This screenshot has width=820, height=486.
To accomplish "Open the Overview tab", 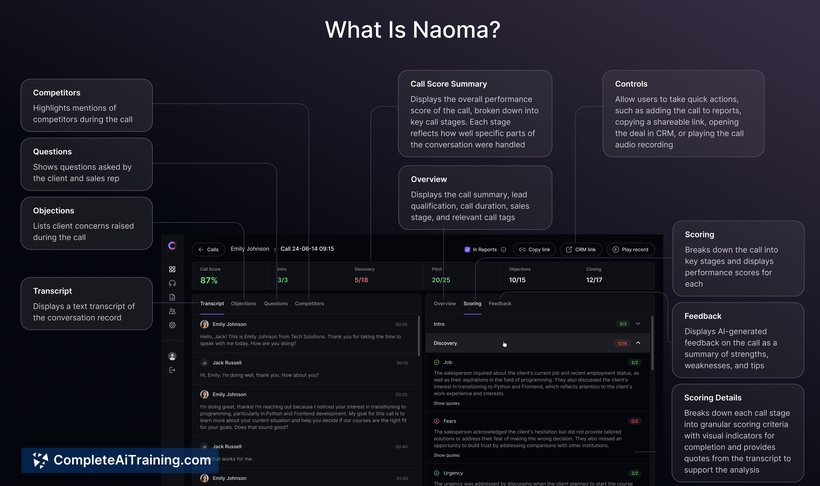I will pos(445,303).
